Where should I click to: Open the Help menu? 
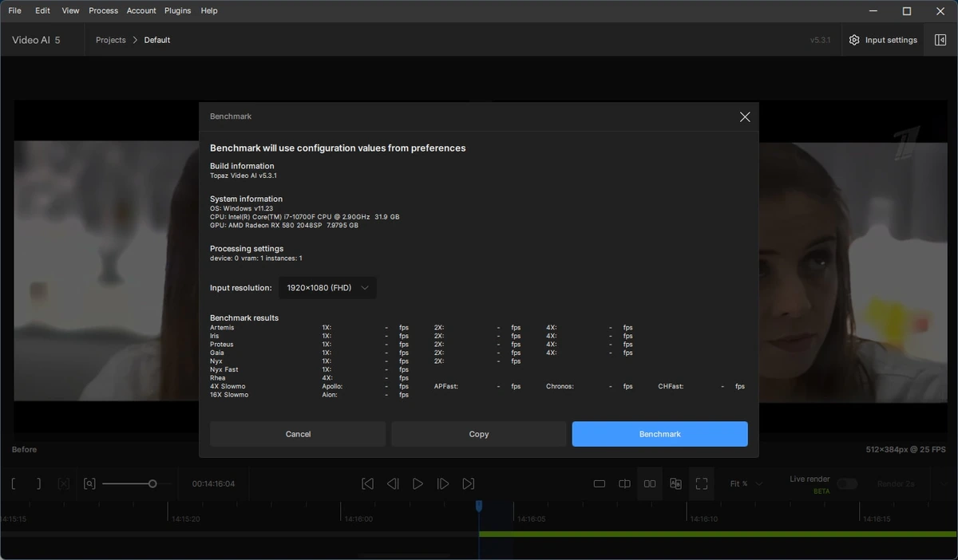(209, 10)
